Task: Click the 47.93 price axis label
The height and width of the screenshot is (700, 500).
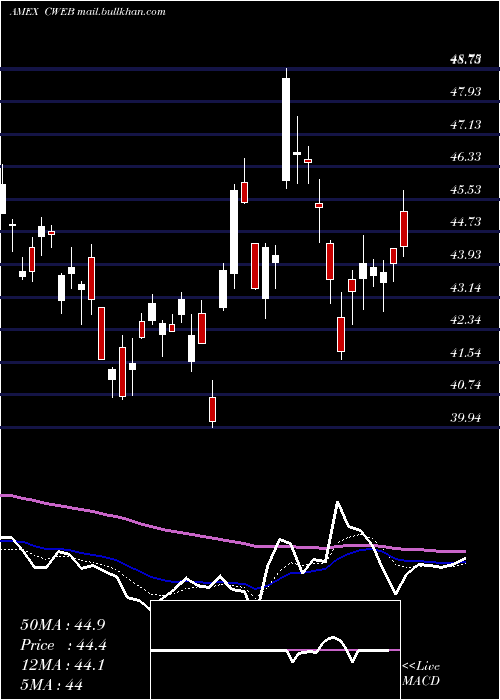Action: pyautogui.click(x=466, y=92)
